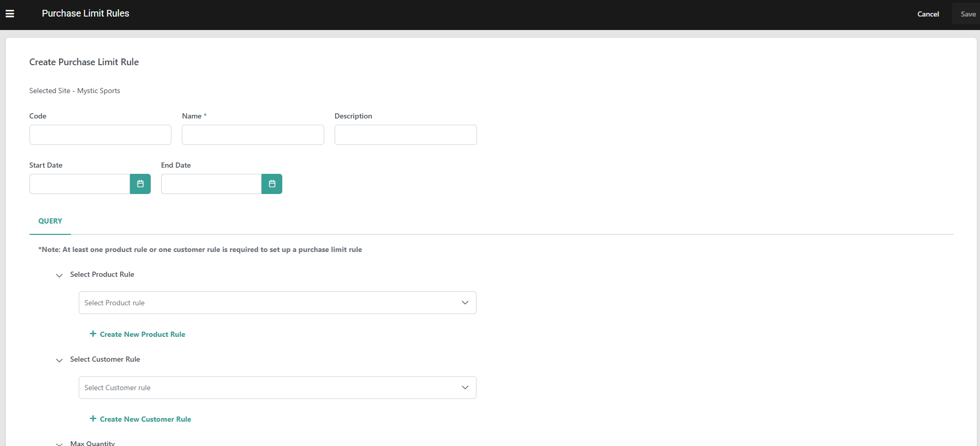Collapse the Max Quantity section
The height and width of the screenshot is (446, 980).
pos(59,443)
